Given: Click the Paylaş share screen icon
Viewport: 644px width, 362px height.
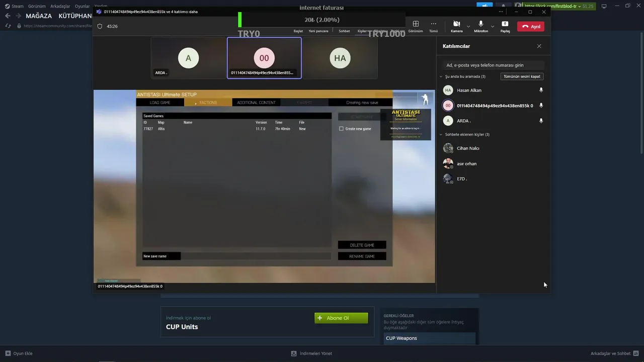Looking at the screenshot, I should 505,24.
